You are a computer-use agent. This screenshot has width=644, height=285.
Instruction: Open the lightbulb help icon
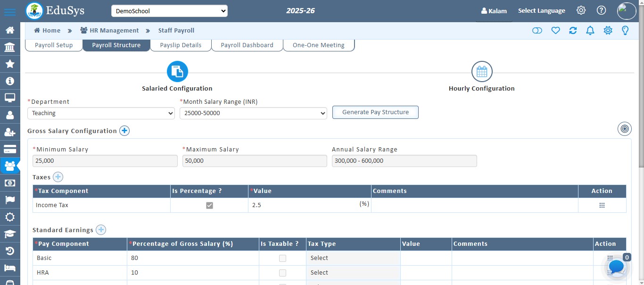click(x=625, y=30)
